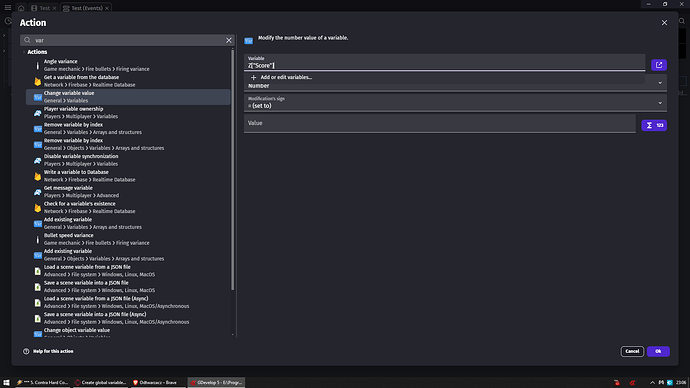Click the help question mark icon
Viewport: 690px width, 388px height.
(26, 351)
